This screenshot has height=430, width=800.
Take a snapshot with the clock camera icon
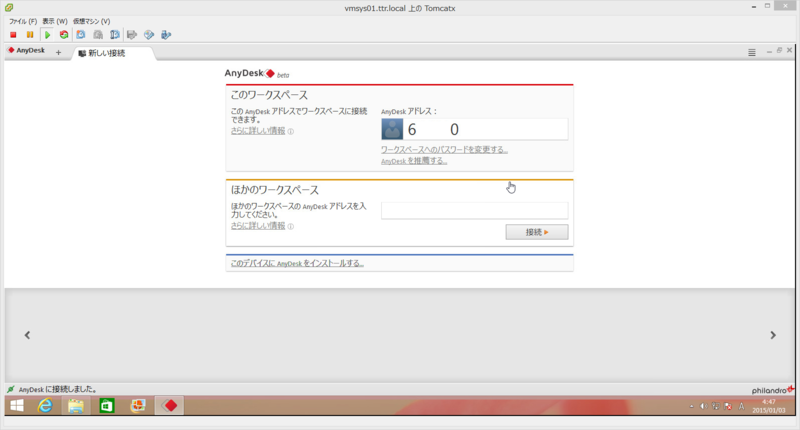[81, 35]
